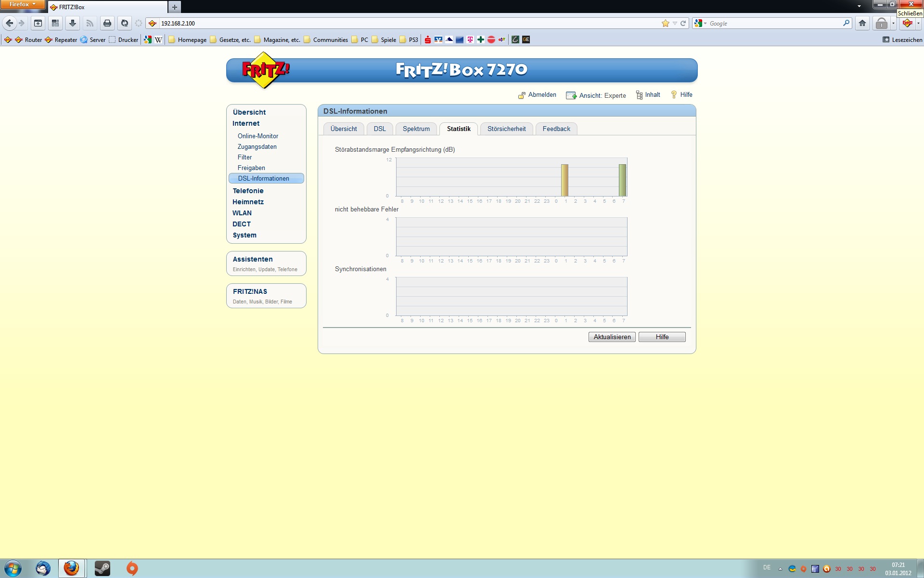Switch to the Störsicherheit tab
The width and height of the screenshot is (924, 578).
pos(506,129)
